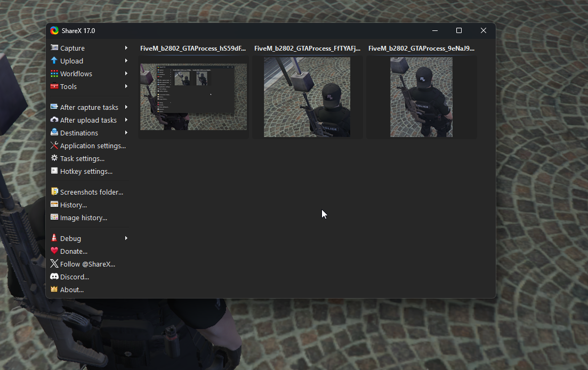Click the About crown icon
The image size is (588, 370).
[54, 289]
